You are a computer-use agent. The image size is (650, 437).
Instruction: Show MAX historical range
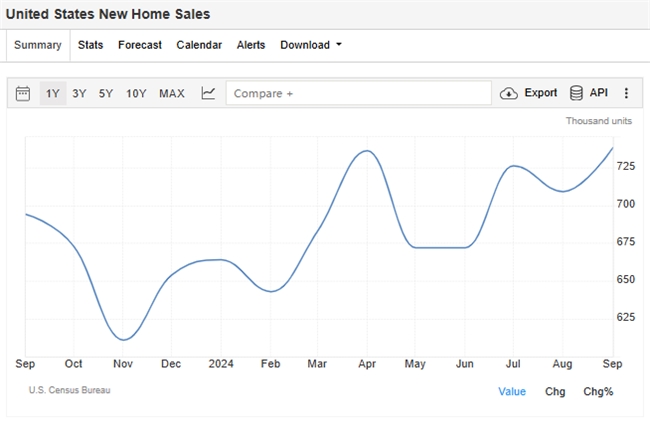click(x=172, y=93)
